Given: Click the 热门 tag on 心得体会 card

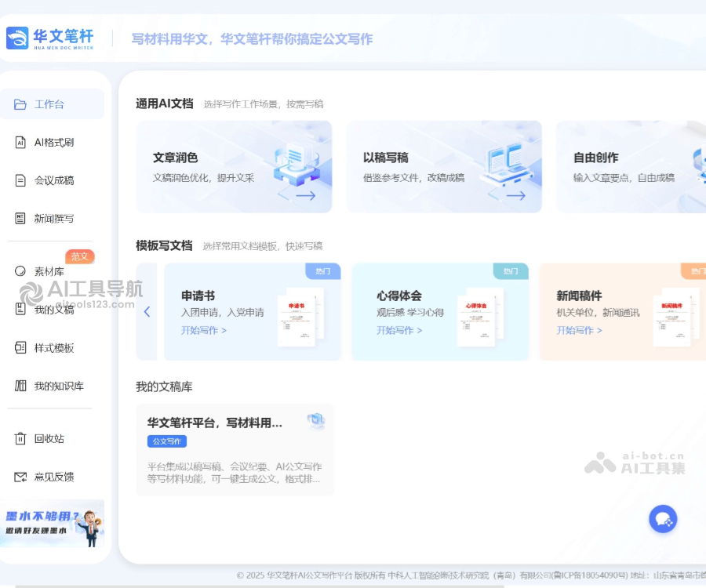Looking at the screenshot, I should (511, 270).
